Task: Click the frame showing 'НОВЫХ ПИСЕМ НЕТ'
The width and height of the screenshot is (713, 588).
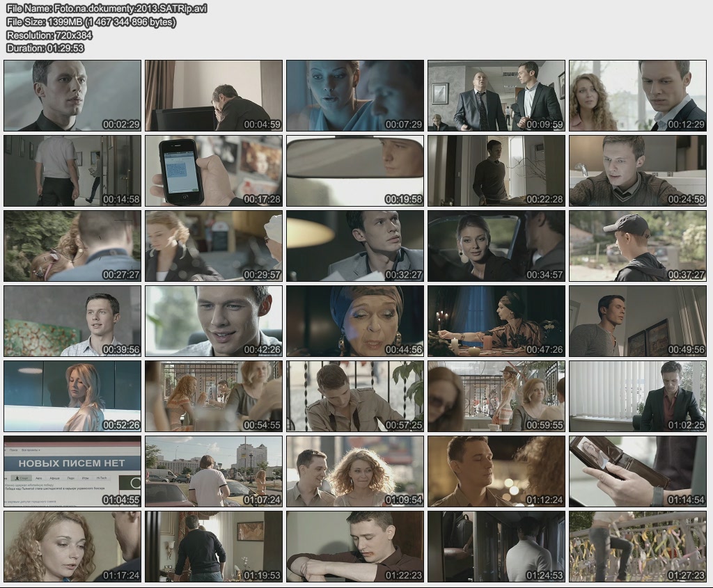Action: click(72, 471)
